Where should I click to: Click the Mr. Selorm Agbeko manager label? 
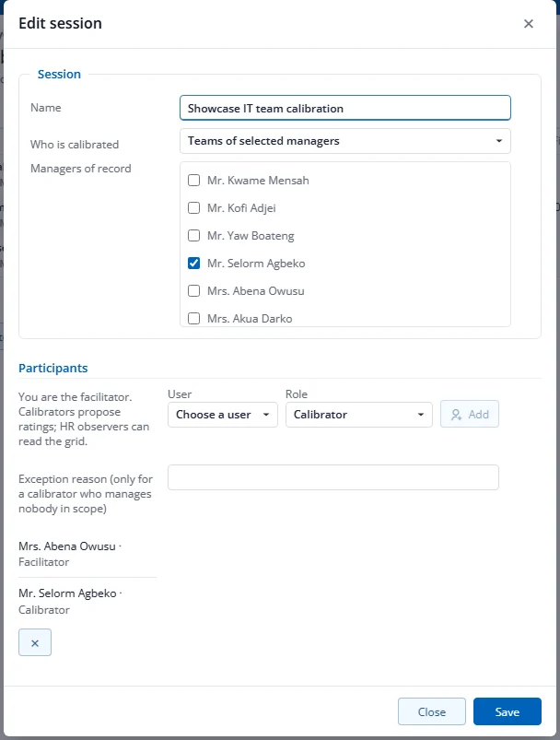(x=256, y=264)
